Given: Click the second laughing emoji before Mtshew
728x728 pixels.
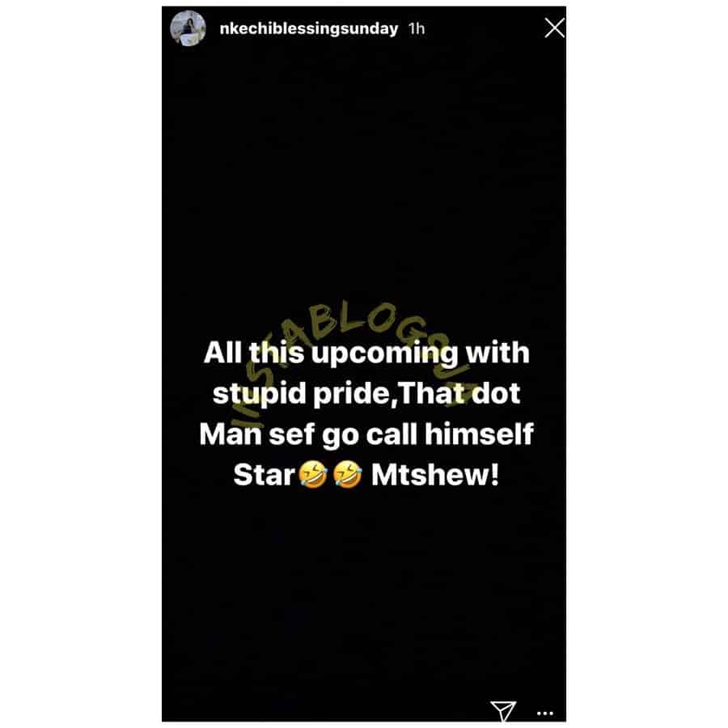Looking at the screenshot, I should click(348, 475).
